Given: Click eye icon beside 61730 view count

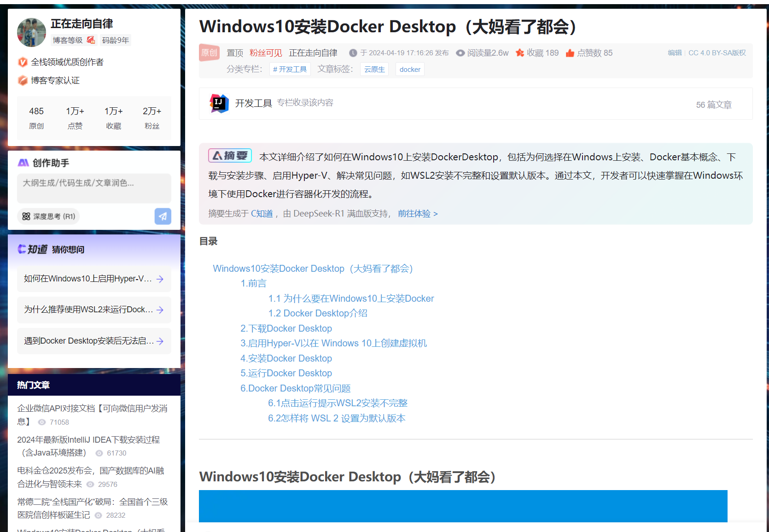Looking at the screenshot, I should [x=99, y=453].
